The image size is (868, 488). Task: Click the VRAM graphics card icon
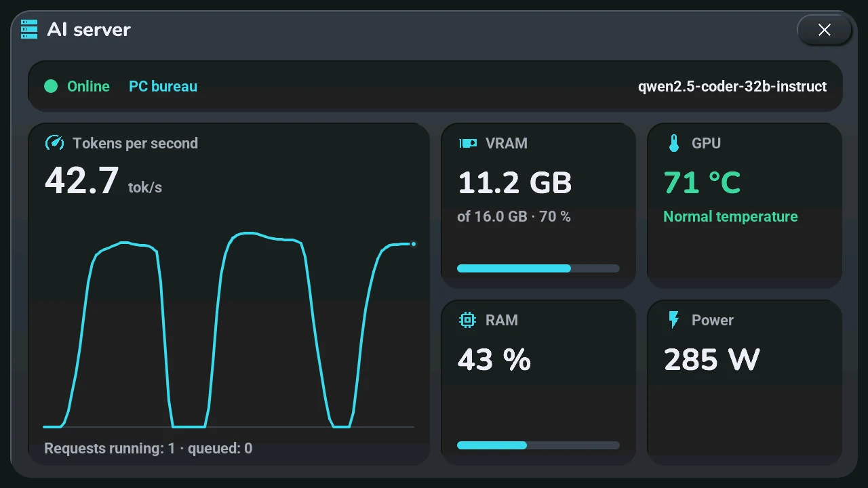468,143
